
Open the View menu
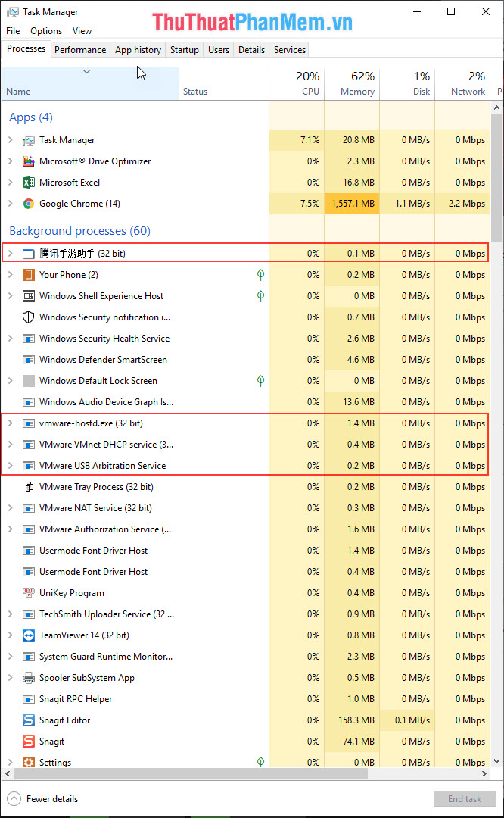(82, 31)
